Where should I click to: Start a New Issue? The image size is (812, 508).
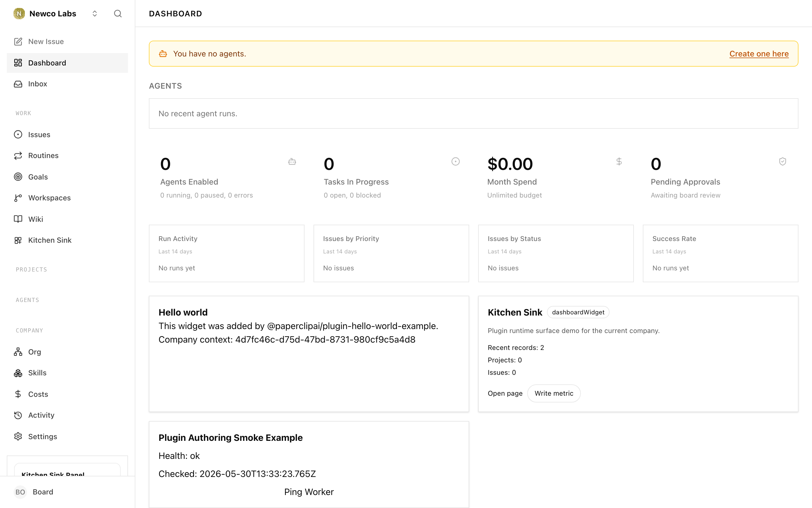pos(67,41)
